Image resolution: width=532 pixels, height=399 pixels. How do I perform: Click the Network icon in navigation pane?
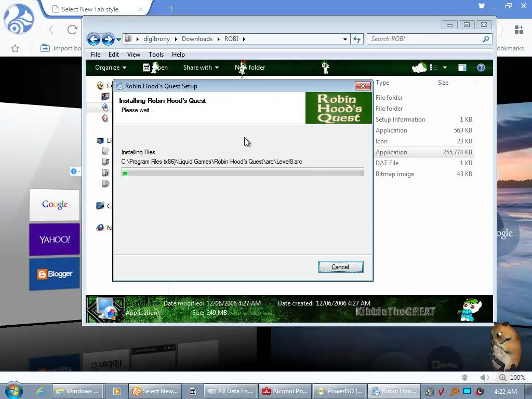[x=100, y=228]
